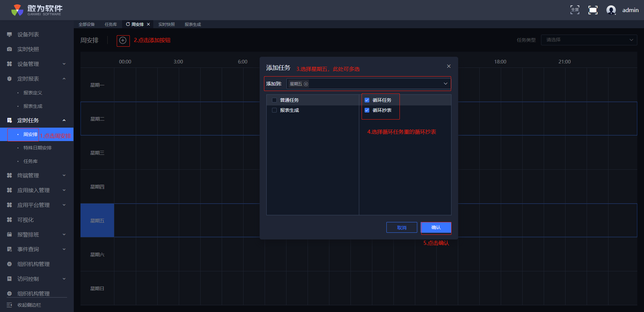Click the 确认 button
This screenshot has width=644, height=312.
(436, 227)
